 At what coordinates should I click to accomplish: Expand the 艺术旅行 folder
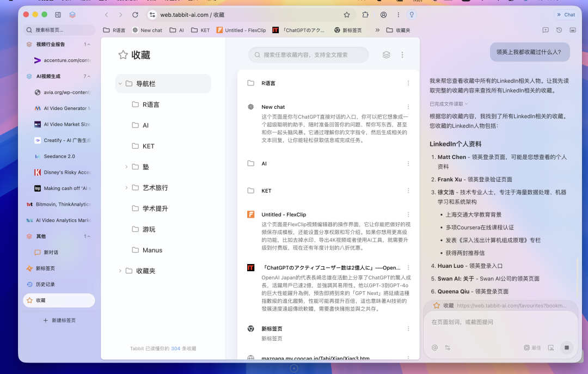(x=126, y=188)
